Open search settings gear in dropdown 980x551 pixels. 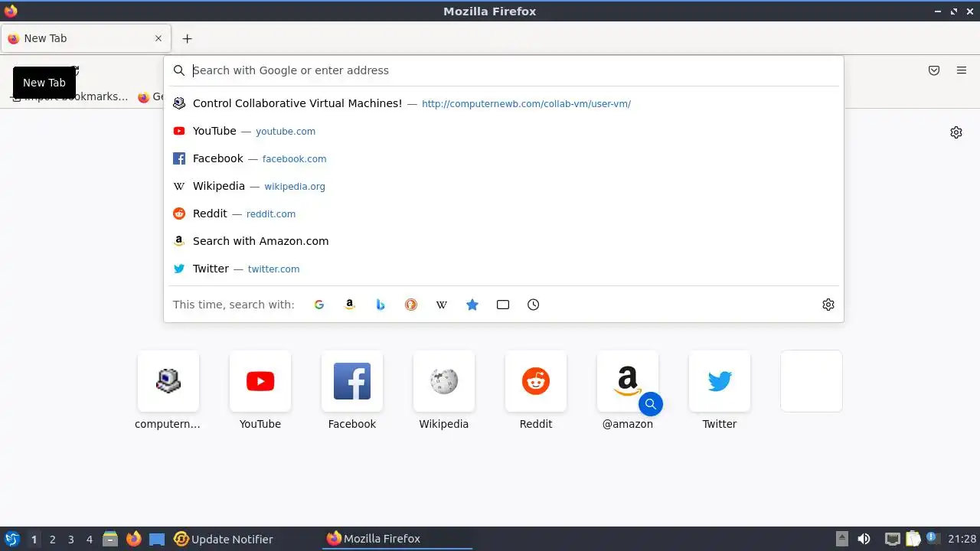(828, 305)
